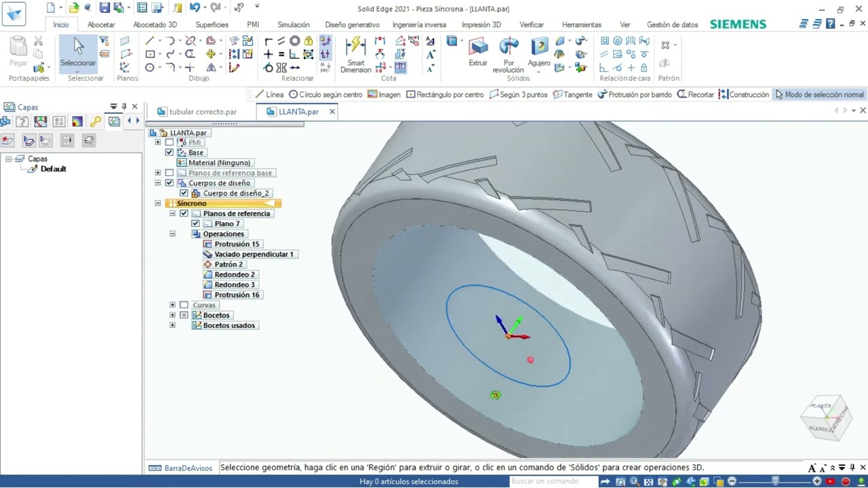The height and width of the screenshot is (488, 868).
Task: Switch to tubular correcto.par document tab
Action: coord(203,112)
